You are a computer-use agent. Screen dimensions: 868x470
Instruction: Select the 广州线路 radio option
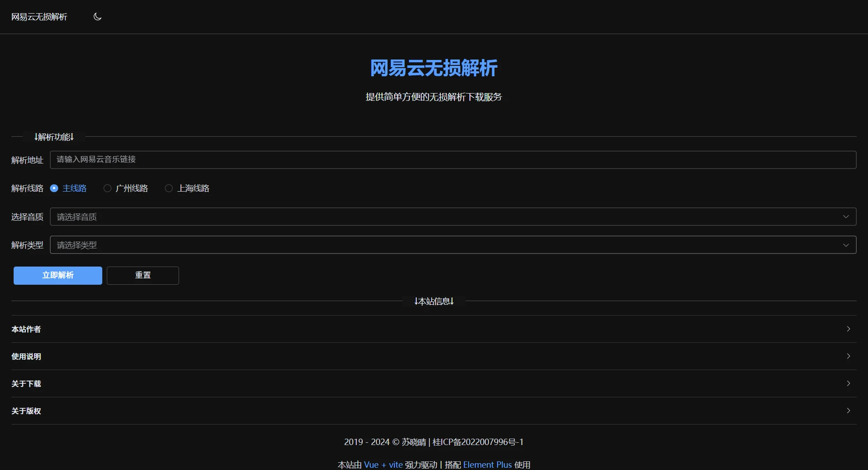126,188
